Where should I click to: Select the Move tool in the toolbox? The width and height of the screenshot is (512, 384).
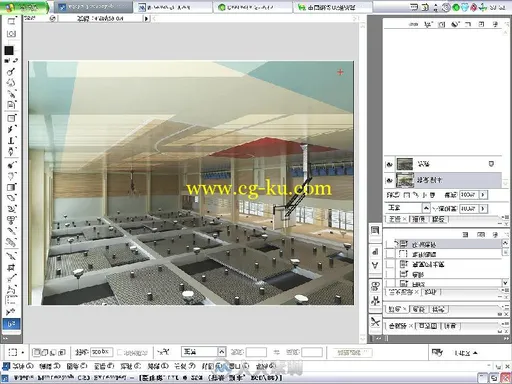[x=11, y=312]
